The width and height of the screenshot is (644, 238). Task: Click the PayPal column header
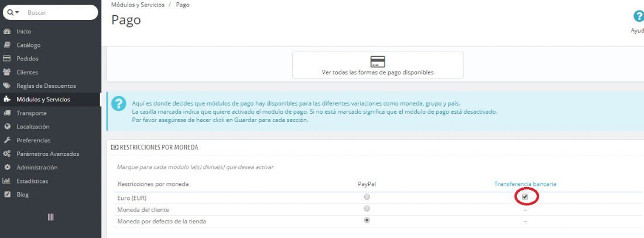click(x=366, y=183)
